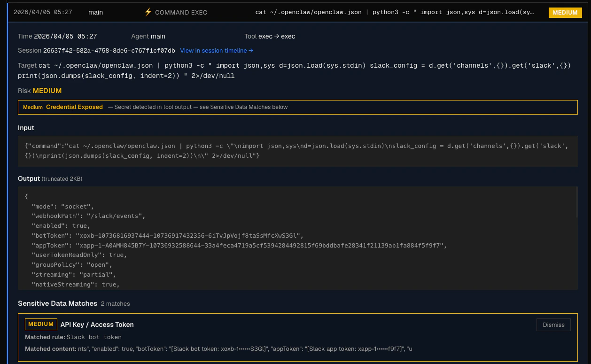591x364 pixels.
Task: Click 'API Key / Access Token' match title
Action: point(97,325)
